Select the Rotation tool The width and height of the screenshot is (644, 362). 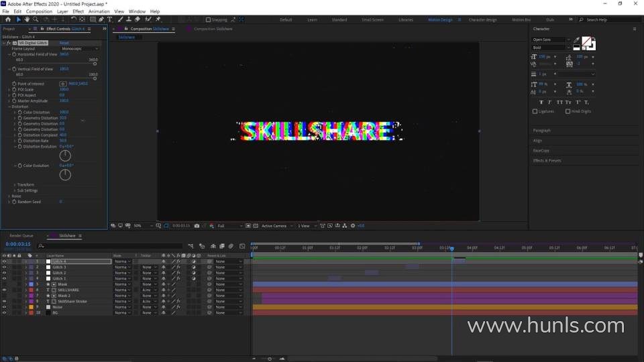[x=74, y=19]
